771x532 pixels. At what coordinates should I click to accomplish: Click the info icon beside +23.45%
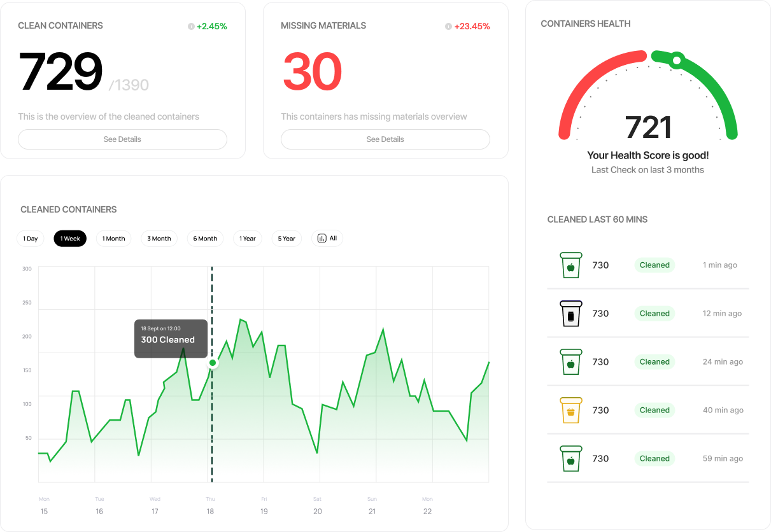tap(448, 27)
